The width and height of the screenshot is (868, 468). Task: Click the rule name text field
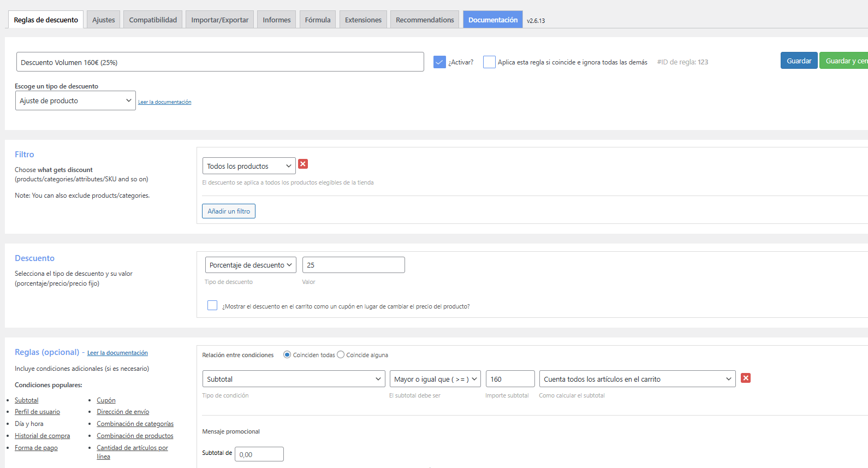coord(220,62)
